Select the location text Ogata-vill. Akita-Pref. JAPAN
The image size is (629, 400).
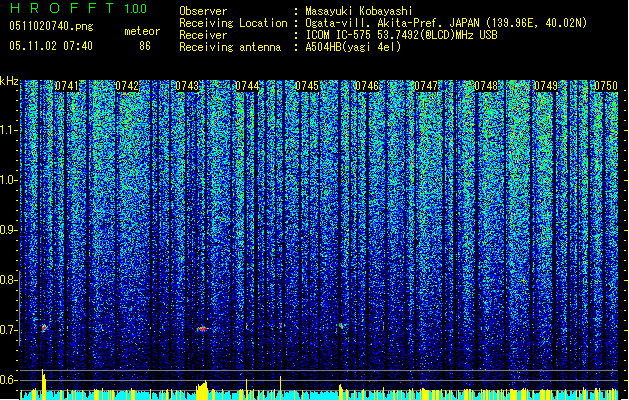(x=392, y=23)
